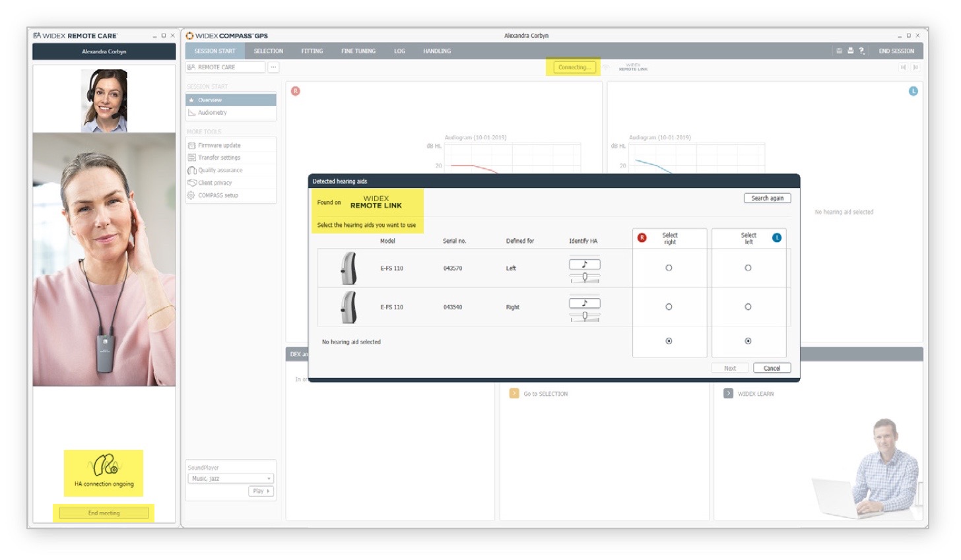Click the Transfer settings icon
The width and height of the screenshot is (961, 560).
[191, 158]
